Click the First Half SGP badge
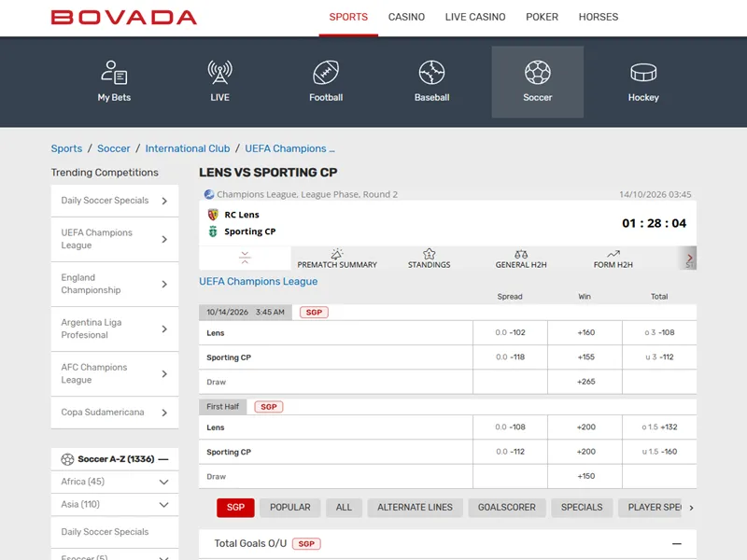This screenshot has width=747, height=560. tap(269, 407)
